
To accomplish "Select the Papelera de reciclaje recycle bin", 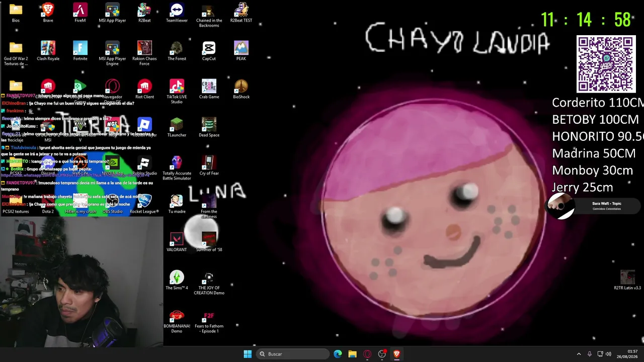I will pos(16,130).
